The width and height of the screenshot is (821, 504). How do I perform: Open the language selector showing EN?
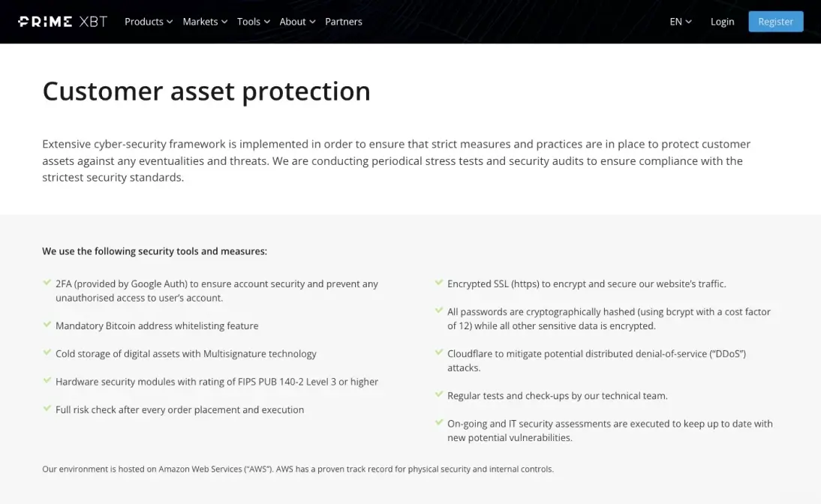pyautogui.click(x=680, y=22)
